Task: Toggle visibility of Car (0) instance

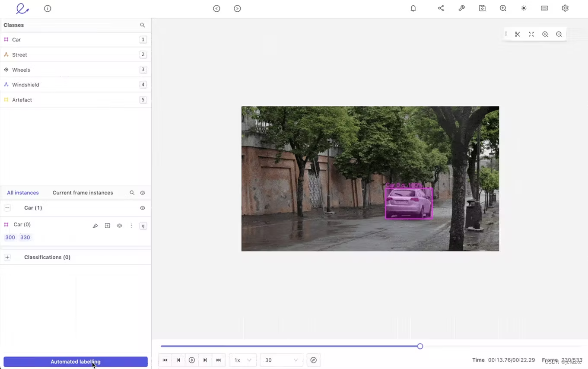Action: coord(119,226)
